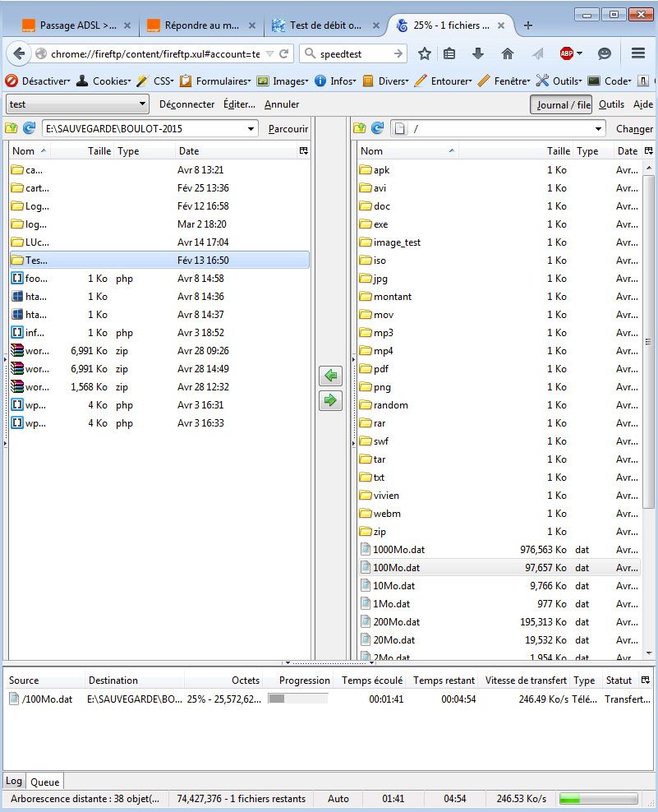Click the Adblock Plus toolbar icon
This screenshot has width=658, height=812.
565,53
